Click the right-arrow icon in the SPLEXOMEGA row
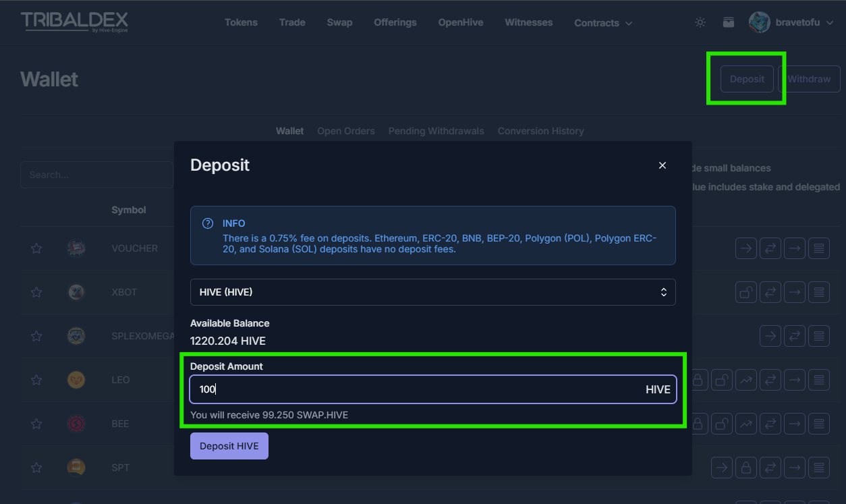Image resolution: width=846 pixels, height=504 pixels. coord(770,335)
